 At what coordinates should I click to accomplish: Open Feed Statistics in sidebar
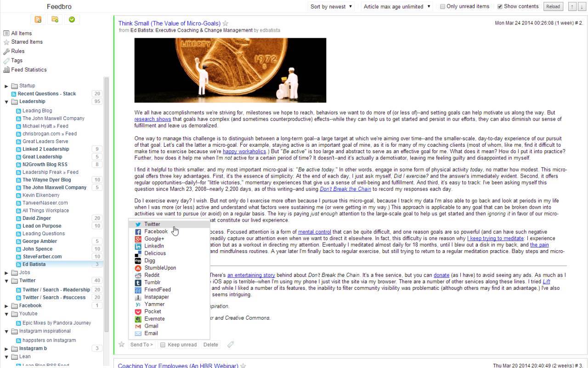28,70
